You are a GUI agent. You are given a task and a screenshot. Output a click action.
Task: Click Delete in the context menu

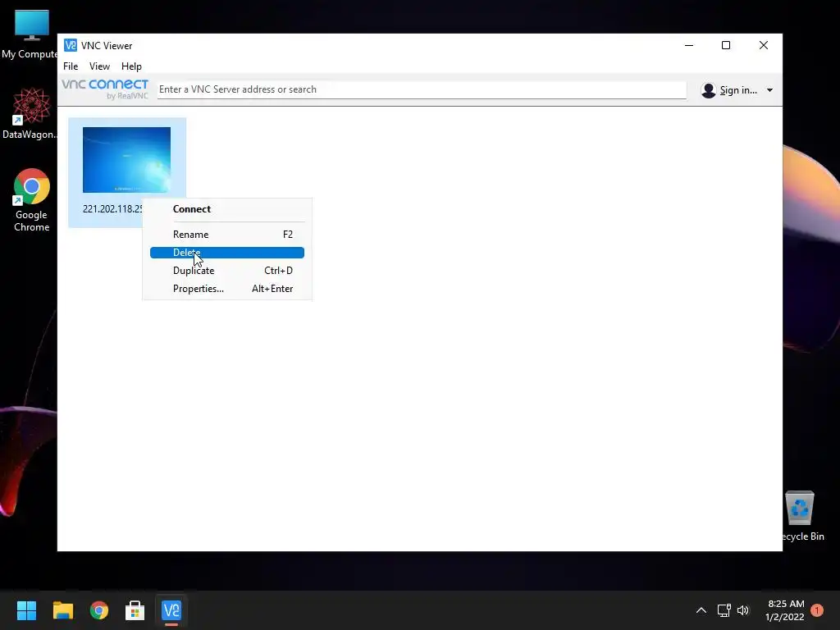point(227,253)
